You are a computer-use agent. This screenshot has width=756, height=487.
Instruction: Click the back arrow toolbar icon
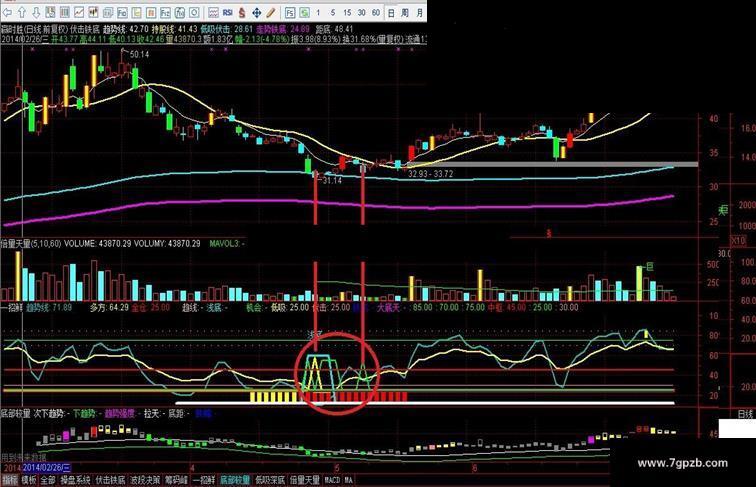[7, 13]
